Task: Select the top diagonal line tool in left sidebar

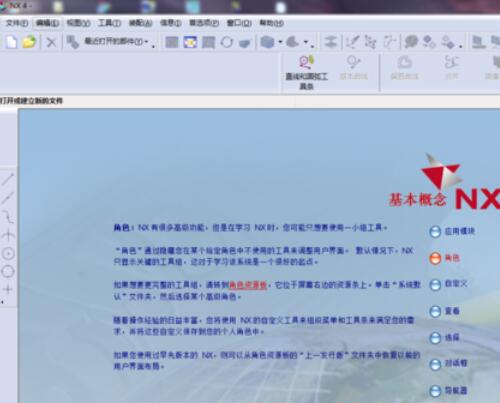Action: (8, 179)
